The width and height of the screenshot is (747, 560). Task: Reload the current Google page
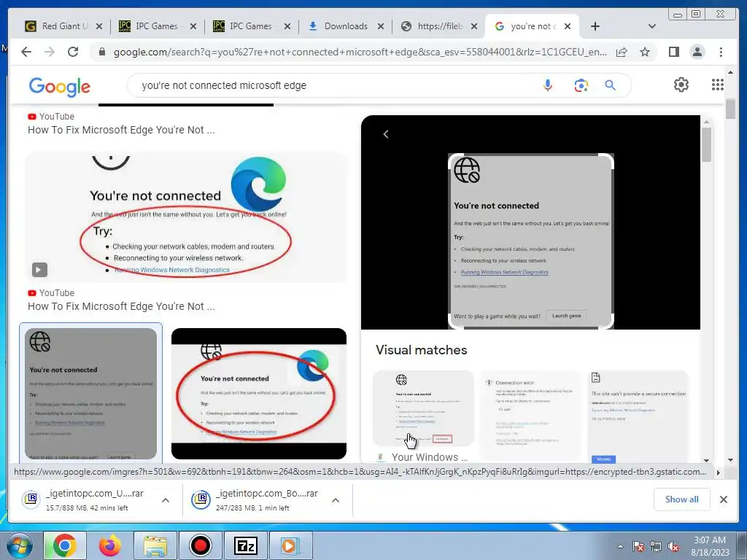point(73,52)
